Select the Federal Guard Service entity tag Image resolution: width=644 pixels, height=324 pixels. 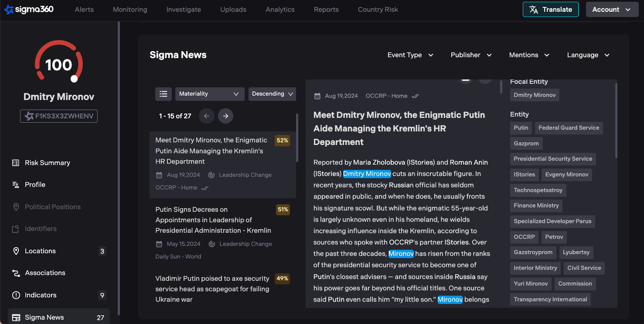(x=569, y=128)
